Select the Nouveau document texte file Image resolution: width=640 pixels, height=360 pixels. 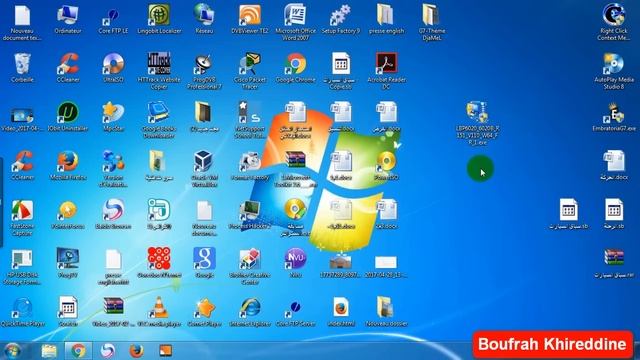(x=22, y=22)
